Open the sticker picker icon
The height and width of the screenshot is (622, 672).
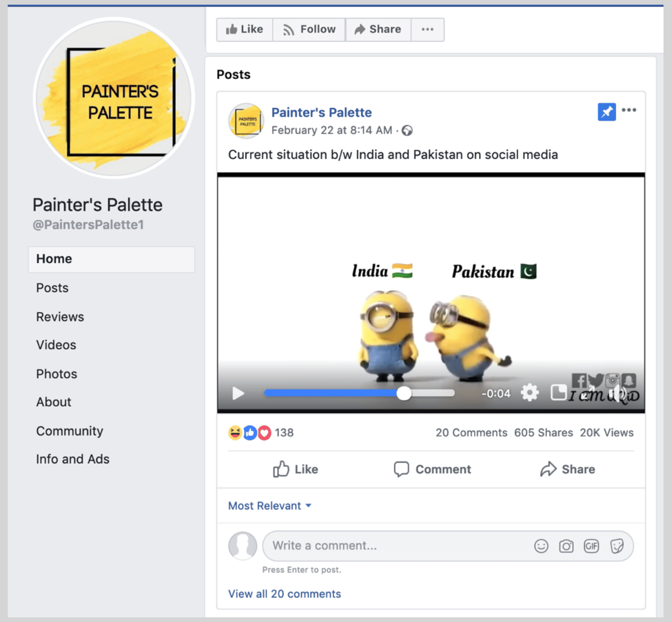coord(617,546)
